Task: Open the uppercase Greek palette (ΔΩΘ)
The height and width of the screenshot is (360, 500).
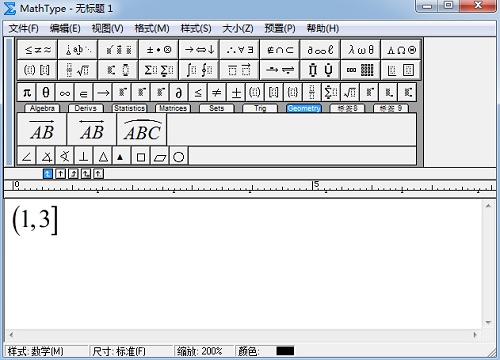Action: click(x=401, y=50)
